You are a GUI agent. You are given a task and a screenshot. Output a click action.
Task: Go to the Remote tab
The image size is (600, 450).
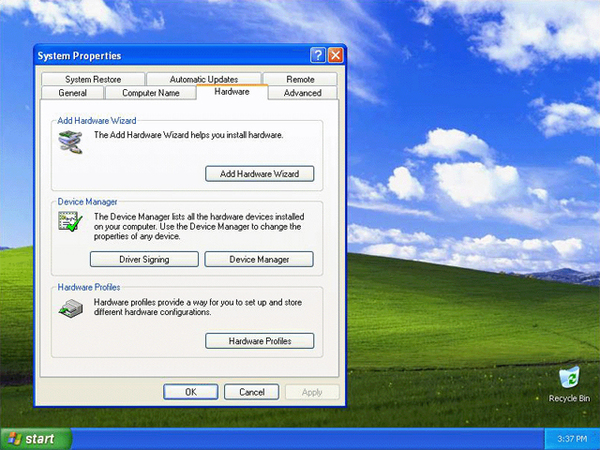(300, 79)
